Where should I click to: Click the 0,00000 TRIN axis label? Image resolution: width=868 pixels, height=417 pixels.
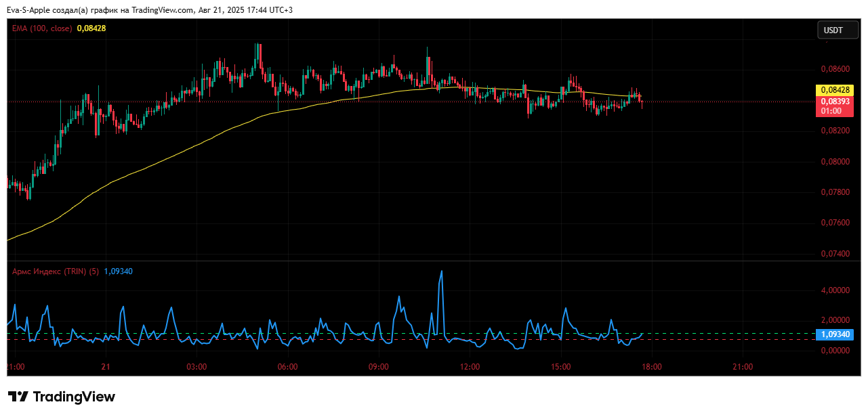(x=835, y=351)
